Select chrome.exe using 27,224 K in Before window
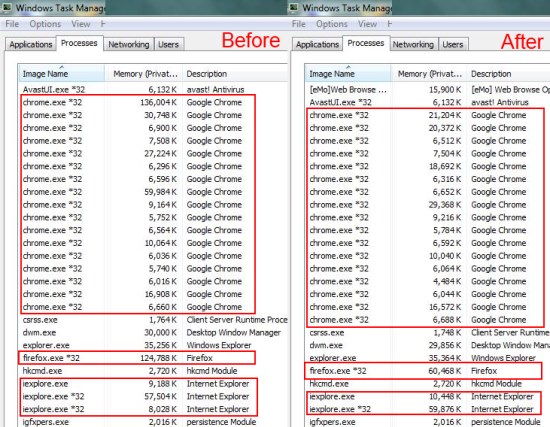 click(x=153, y=153)
